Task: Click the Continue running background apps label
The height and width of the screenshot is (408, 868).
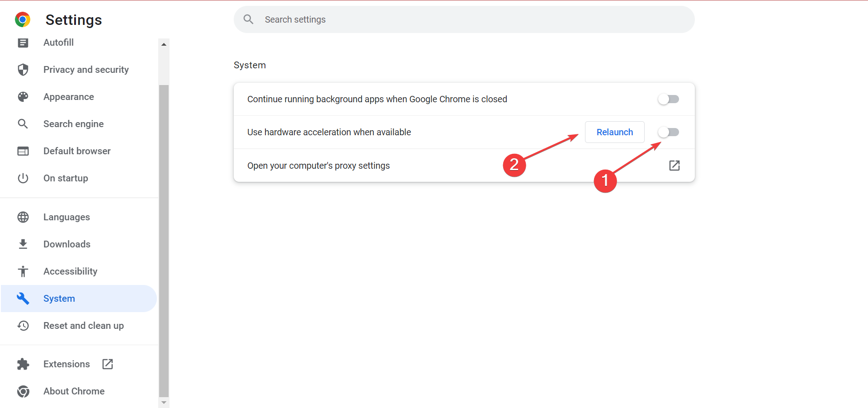Action: point(377,99)
